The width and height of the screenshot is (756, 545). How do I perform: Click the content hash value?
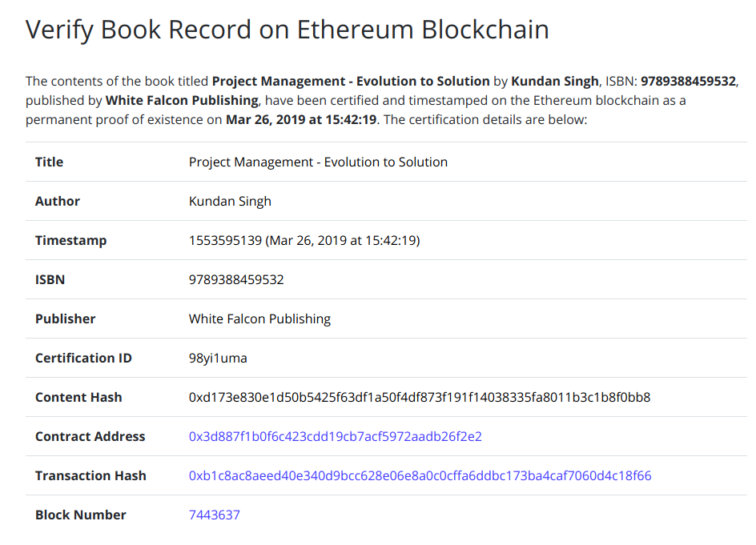(419, 398)
